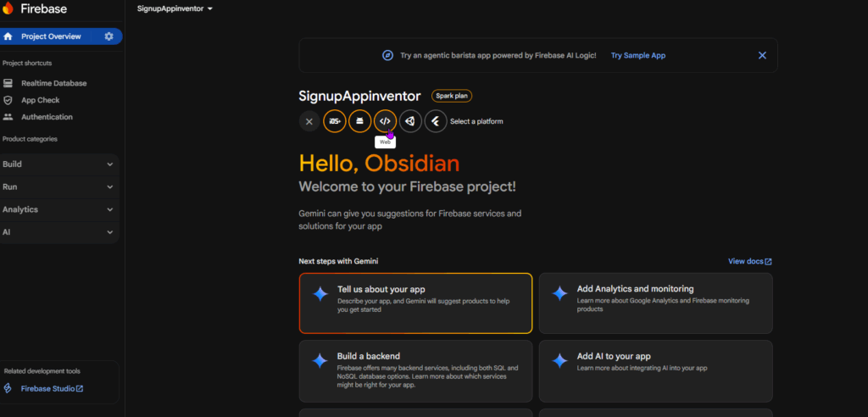Click the Firebase logo
The width and height of the screenshot is (868, 417).
coord(8,8)
